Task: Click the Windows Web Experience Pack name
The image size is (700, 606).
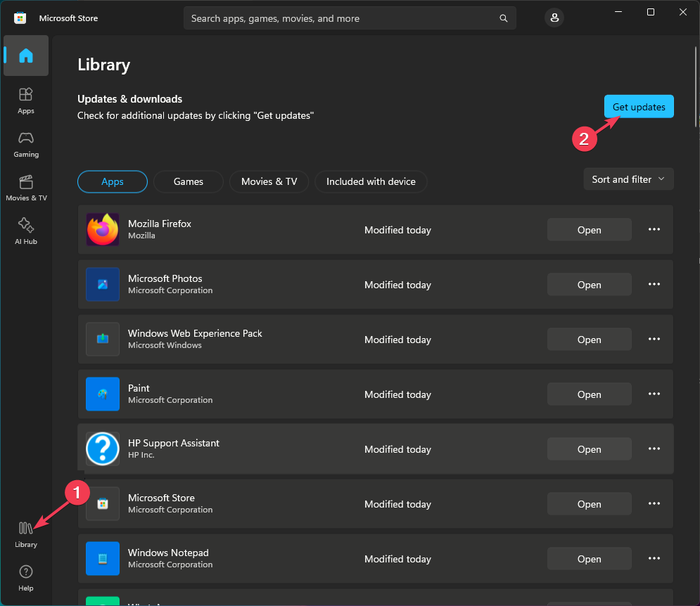Action: 195,333
